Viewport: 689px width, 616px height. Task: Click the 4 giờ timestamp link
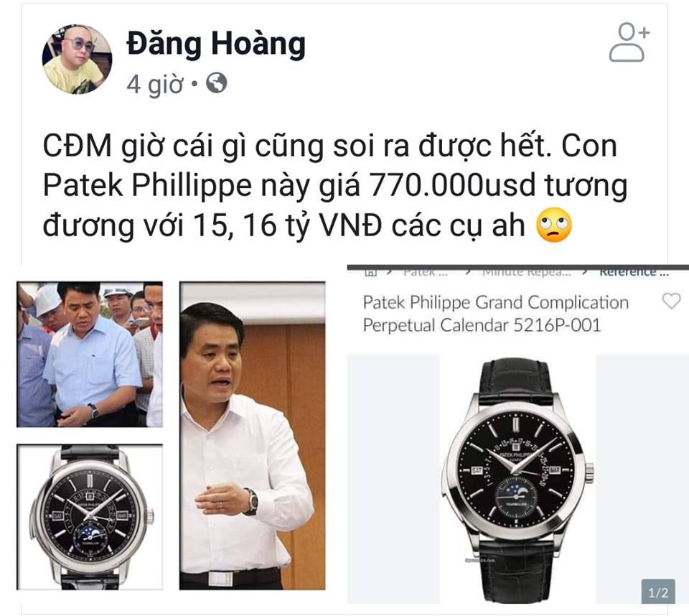click(x=155, y=83)
